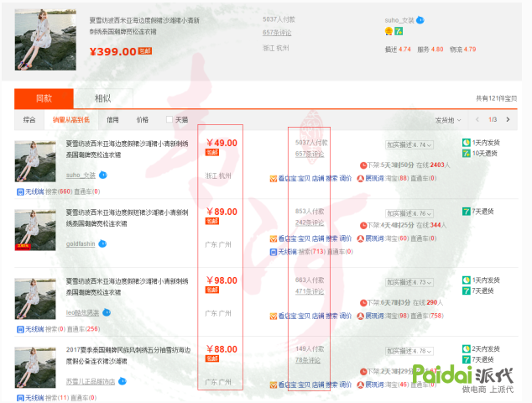Open seller link leo酷先男装
Viewport: 532px width, 403px height.
coord(82,312)
